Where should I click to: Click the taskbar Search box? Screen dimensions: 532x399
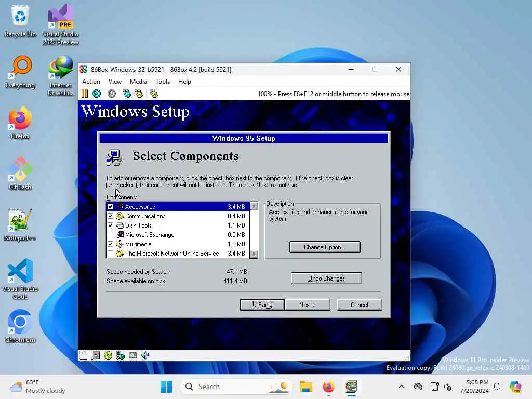pyautogui.click(x=236, y=387)
